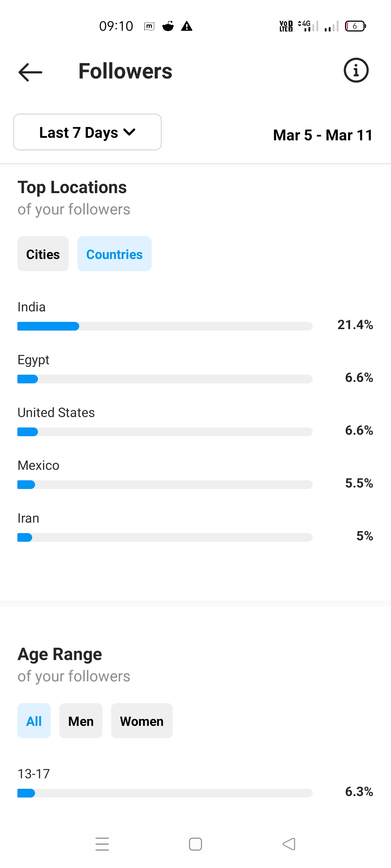
Task: Tap the 13-17 age range bar
Action: tap(165, 793)
